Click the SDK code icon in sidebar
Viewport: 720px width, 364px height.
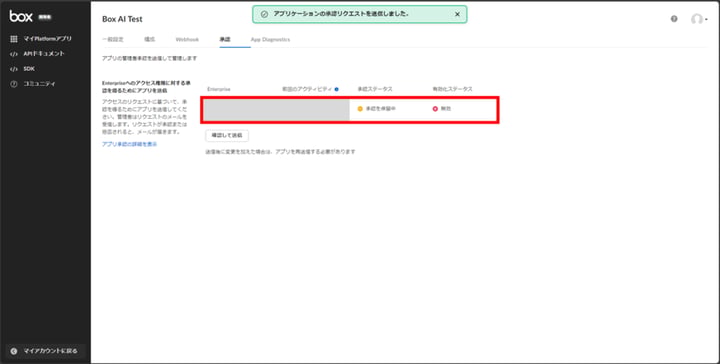(14, 69)
